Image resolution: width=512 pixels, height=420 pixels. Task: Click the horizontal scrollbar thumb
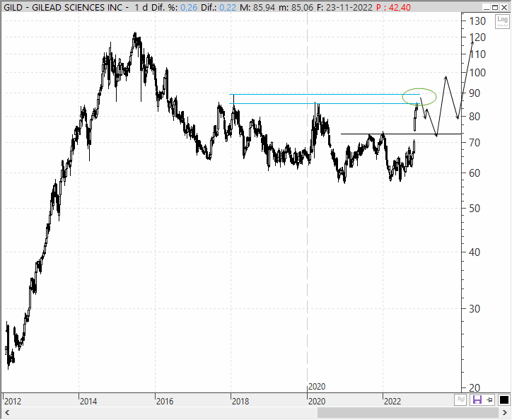click(408, 413)
